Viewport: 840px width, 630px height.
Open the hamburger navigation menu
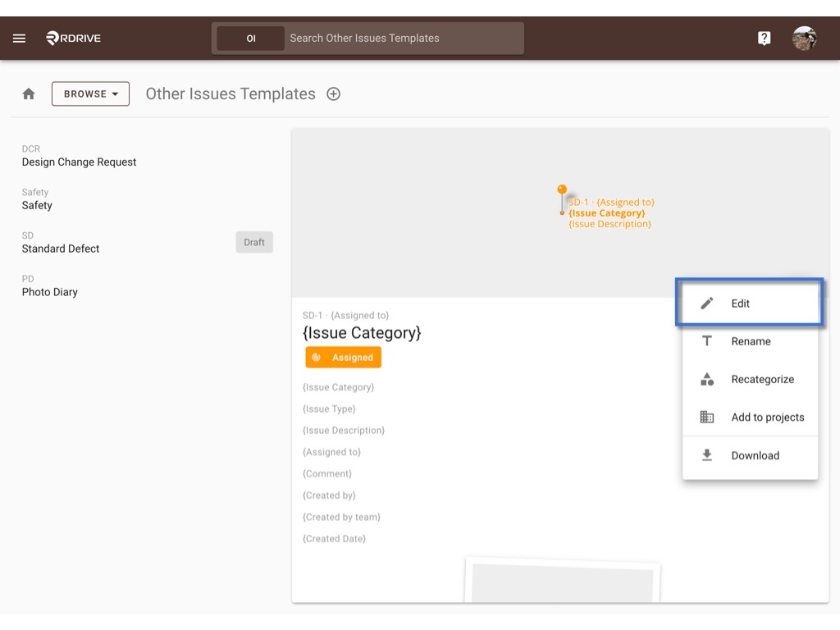20,38
